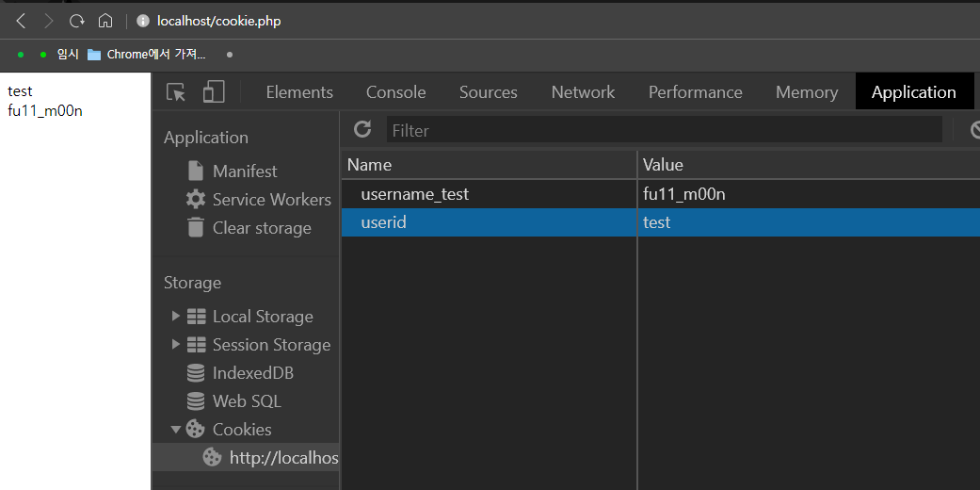Switch to the Network tab
This screenshot has height=490, width=980.
[583, 92]
